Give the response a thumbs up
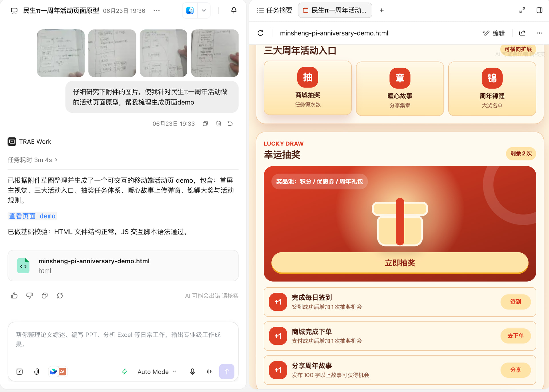This screenshot has height=392, width=549. point(14,296)
